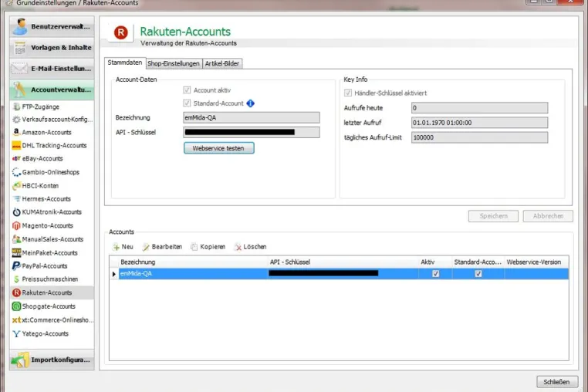Click the Webservice-Version column header
This screenshot has width=588, height=392.
pyautogui.click(x=536, y=262)
